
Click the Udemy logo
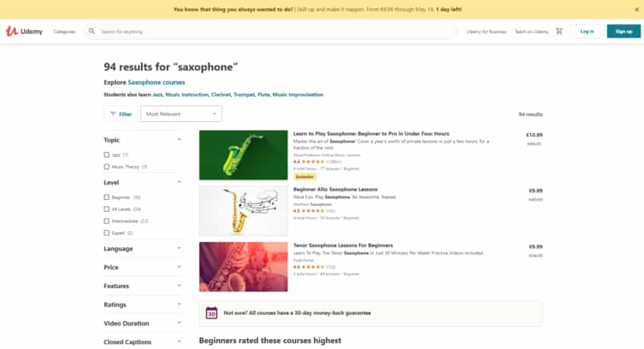(x=23, y=31)
